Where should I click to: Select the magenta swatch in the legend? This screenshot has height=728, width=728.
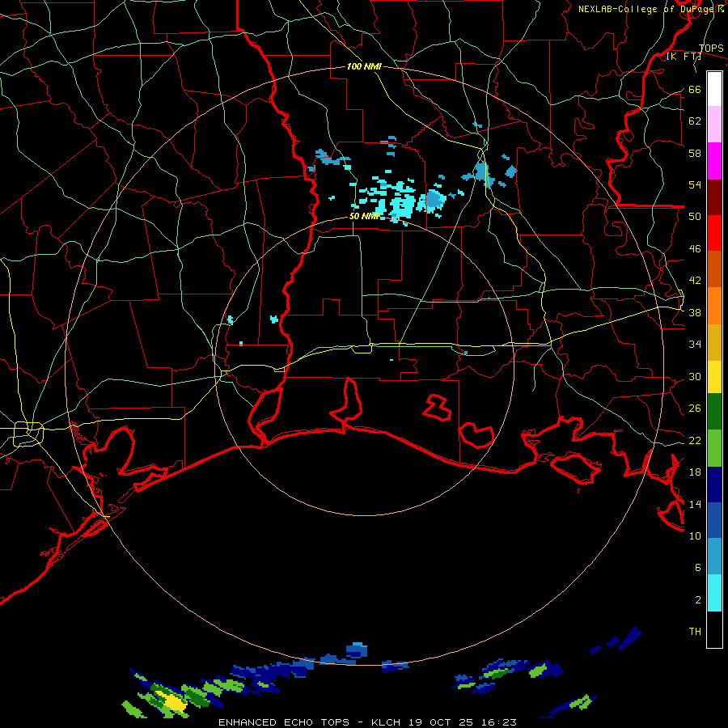(x=714, y=161)
